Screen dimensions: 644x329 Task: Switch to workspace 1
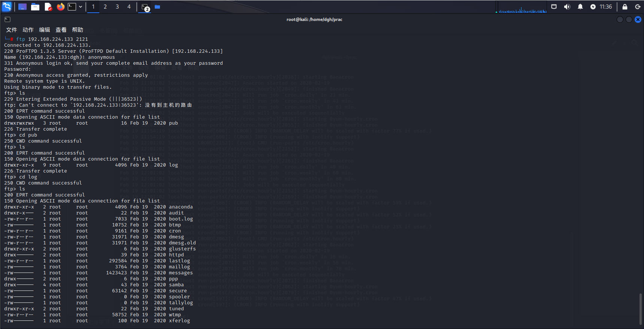click(x=93, y=7)
